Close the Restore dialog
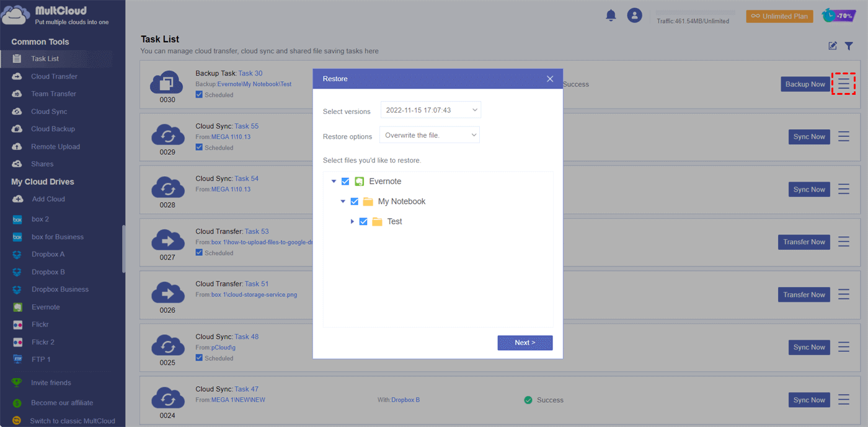The image size is (868, 427). point(550,79)
